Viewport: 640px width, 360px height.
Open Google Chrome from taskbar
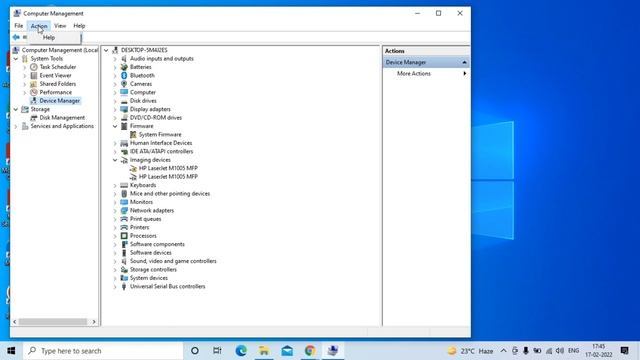[310, 351]
